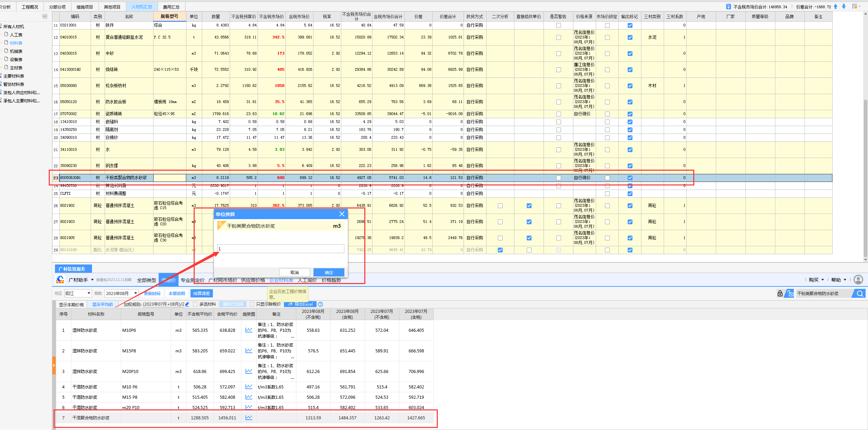Click the 结算调差 button

(202, 293)
